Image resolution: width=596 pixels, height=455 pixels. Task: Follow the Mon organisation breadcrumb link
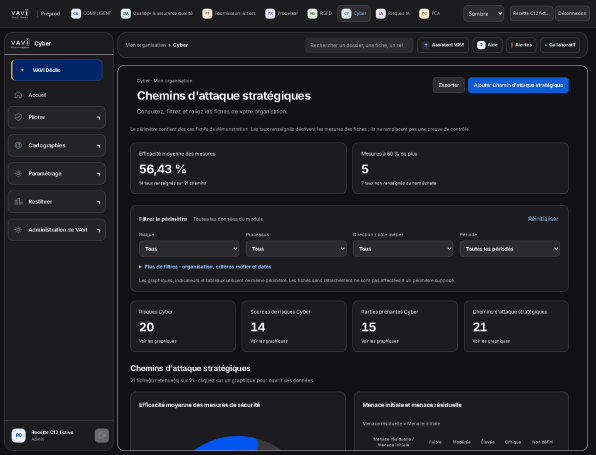tap(145, 45)
